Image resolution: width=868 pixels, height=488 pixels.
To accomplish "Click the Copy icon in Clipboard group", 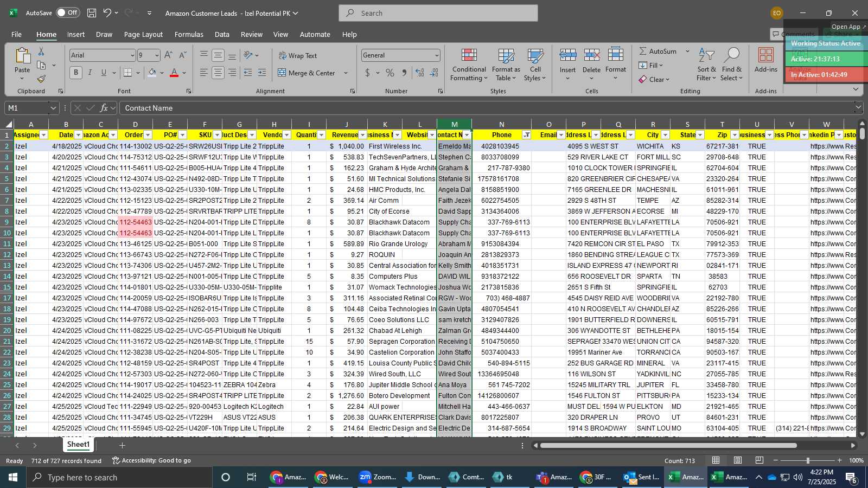I will click(x=41, y=65).
